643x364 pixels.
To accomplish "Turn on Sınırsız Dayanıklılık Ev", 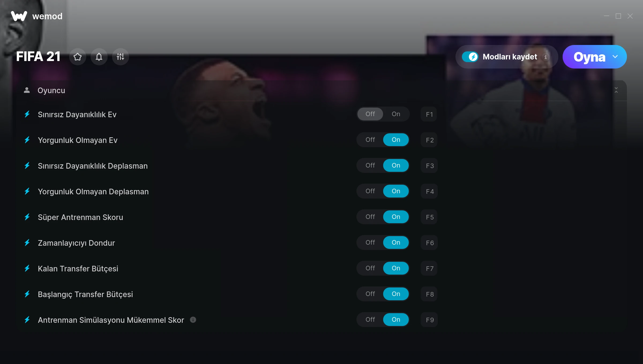I will 396,114.
